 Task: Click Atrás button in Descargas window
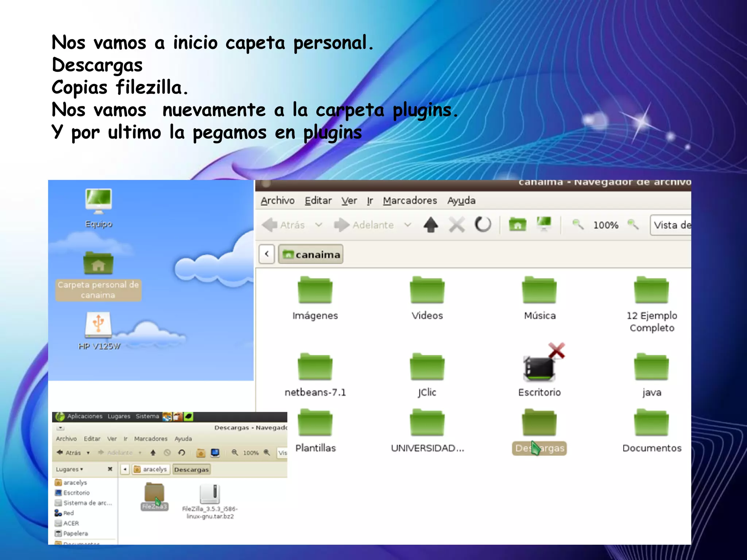tap(69, 453)
